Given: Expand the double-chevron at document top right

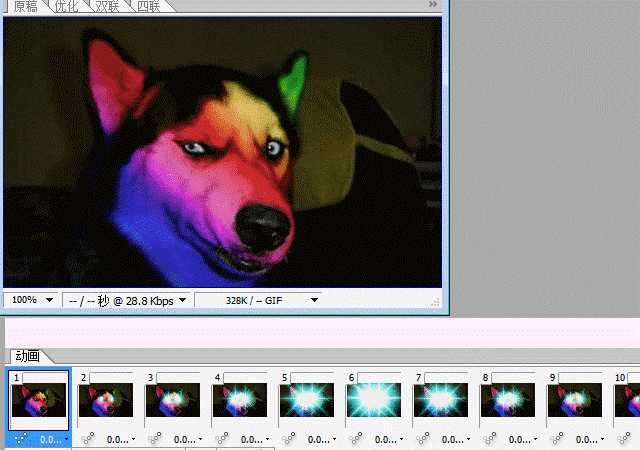Looking at the screenshot, I should (433, 4).
